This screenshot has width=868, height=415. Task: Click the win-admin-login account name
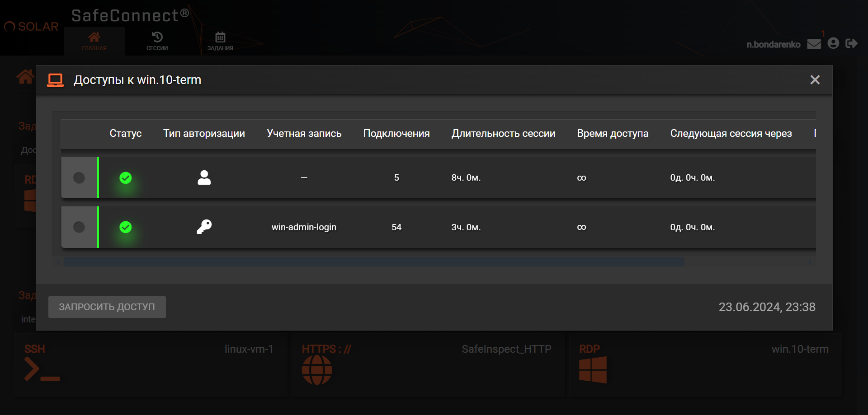(304, 227)
